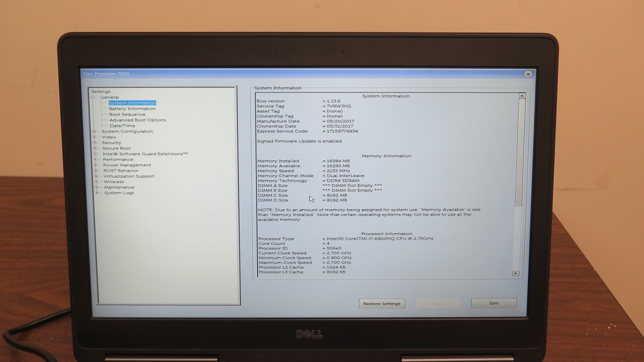Expand the Power Management node
Screen dimensions: 644x362
click(x=96, y=165)
